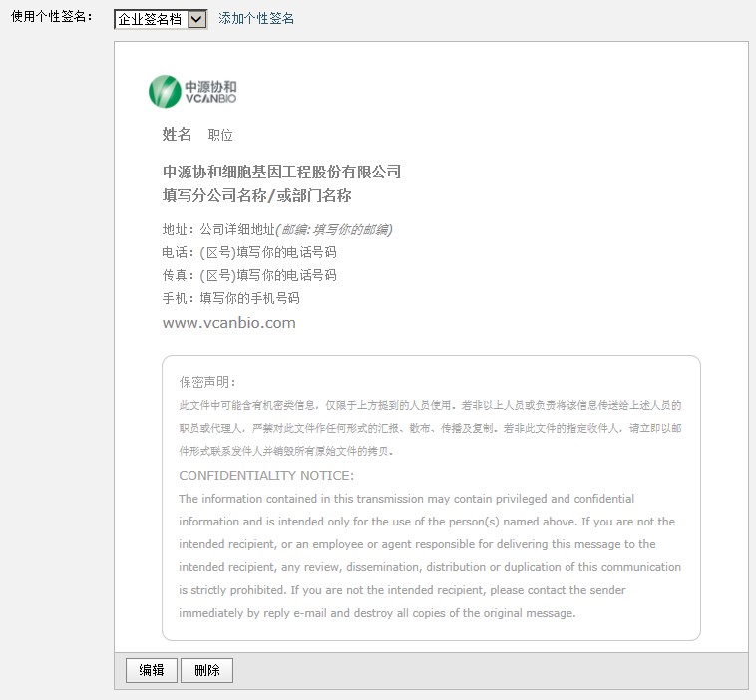Screen dimensions: 756x700
Task: Click the 保密声明 heading
Action: 207,382
